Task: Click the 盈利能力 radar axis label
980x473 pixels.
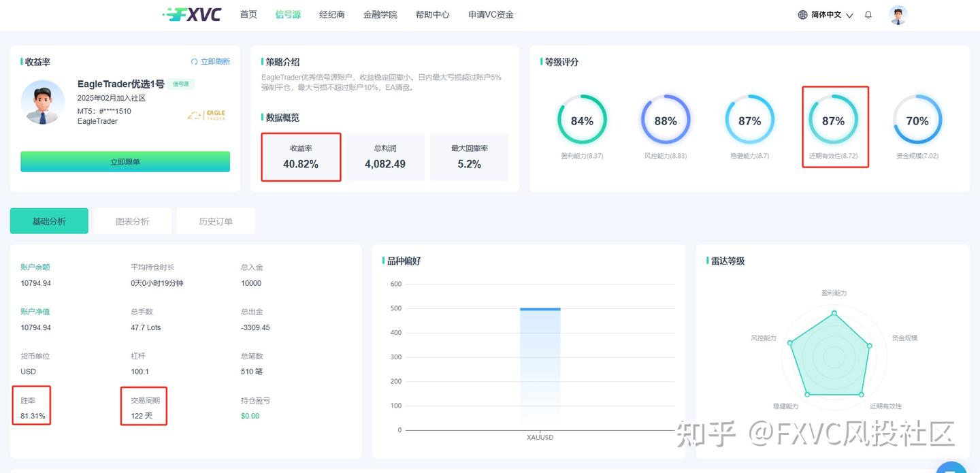Action: click(834, 293)
